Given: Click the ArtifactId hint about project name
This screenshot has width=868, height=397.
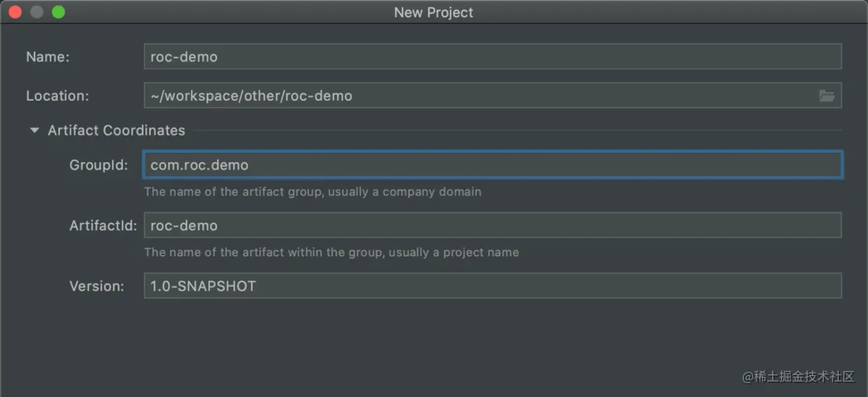Looking at the screenshot, I should (x=331, y=252).
